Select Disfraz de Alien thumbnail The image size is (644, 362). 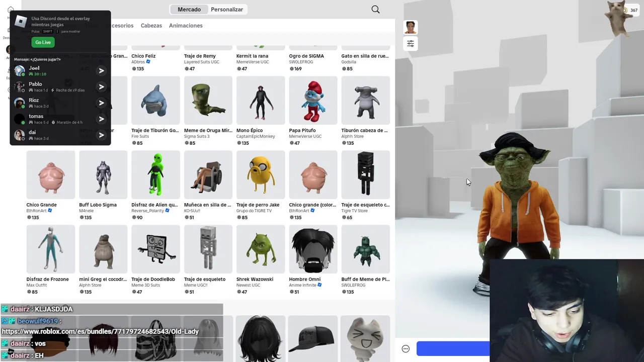(155, 175)
